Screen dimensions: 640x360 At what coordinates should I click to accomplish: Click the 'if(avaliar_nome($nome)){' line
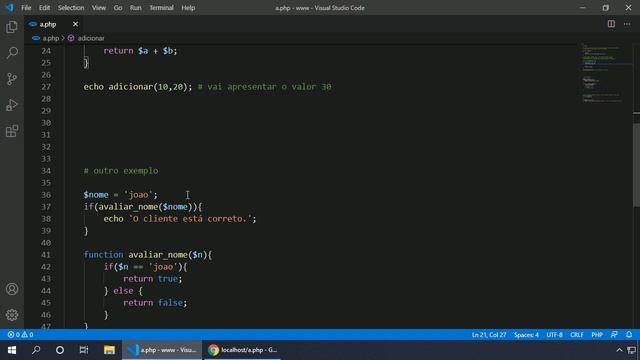(x=143, y=207)
